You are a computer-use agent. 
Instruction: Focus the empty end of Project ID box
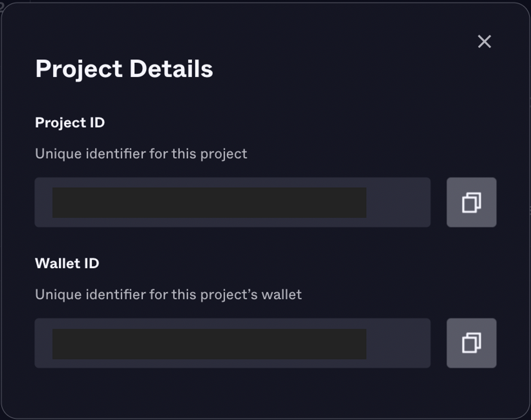tap(398, 202)
